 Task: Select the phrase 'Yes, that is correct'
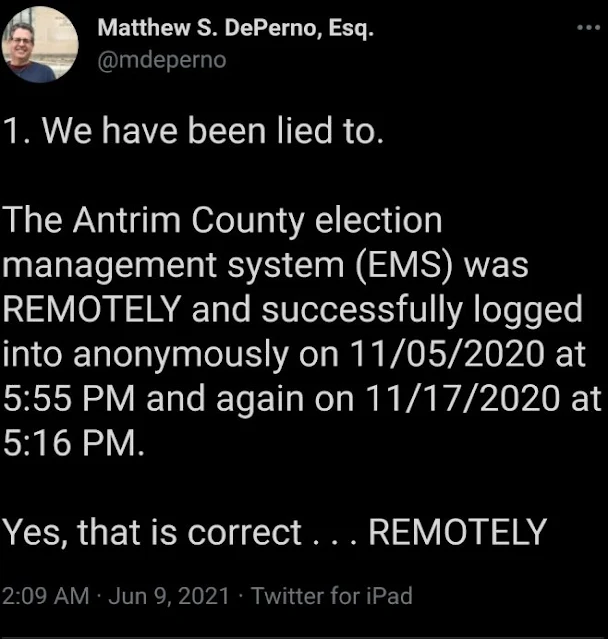pyautogui.click(x=152, y=532)
